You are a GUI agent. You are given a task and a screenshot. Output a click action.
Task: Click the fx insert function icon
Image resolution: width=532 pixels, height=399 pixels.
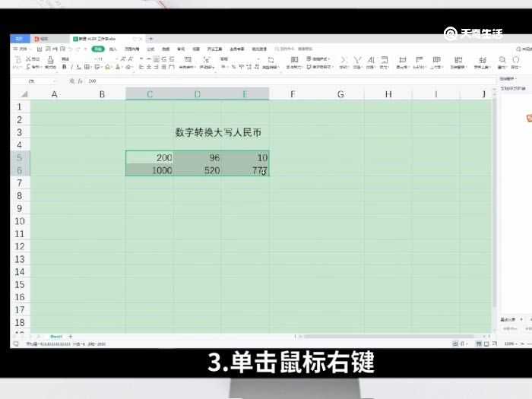tap(80, 81)
